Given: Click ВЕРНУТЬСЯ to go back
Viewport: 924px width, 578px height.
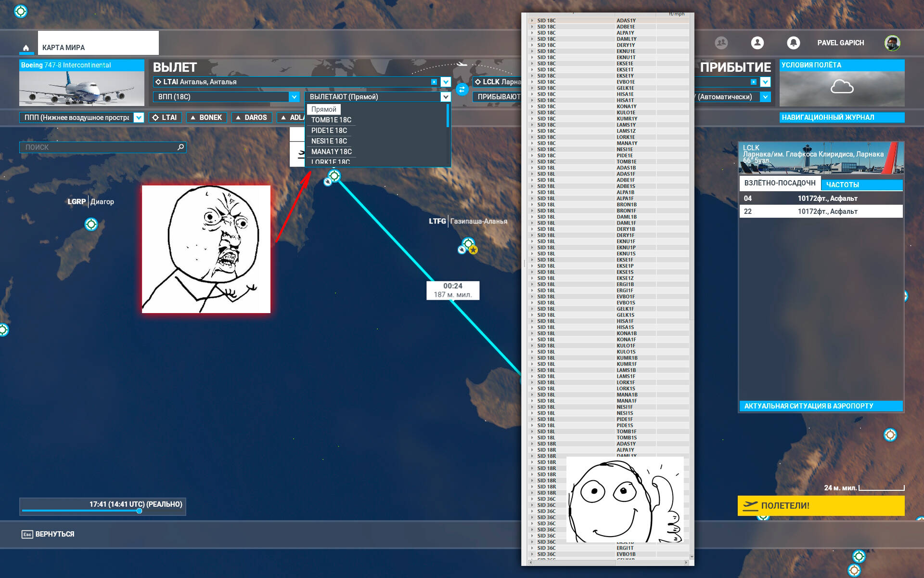Looking at the screenshot, I should 48,534.
